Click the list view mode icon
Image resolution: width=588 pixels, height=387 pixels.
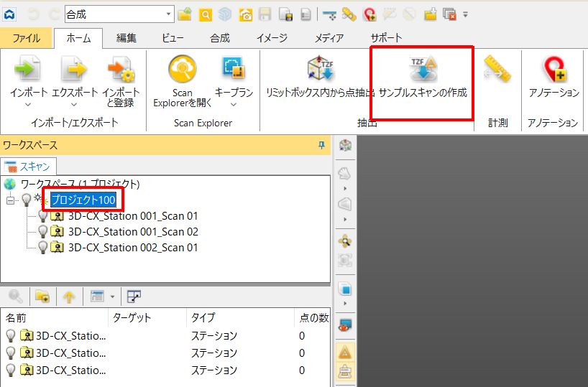97,297
